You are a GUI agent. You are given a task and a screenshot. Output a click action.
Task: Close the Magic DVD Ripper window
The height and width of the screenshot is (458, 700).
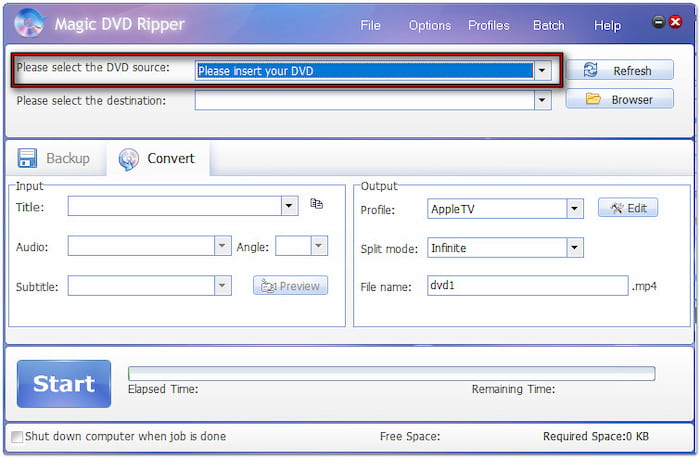[x=675, y=21]
